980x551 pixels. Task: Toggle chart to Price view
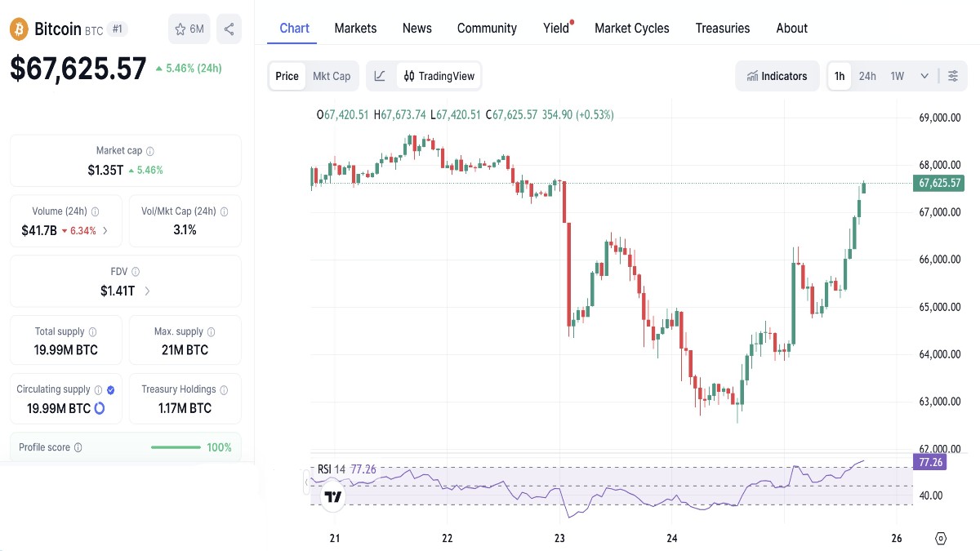click(287, 76)
